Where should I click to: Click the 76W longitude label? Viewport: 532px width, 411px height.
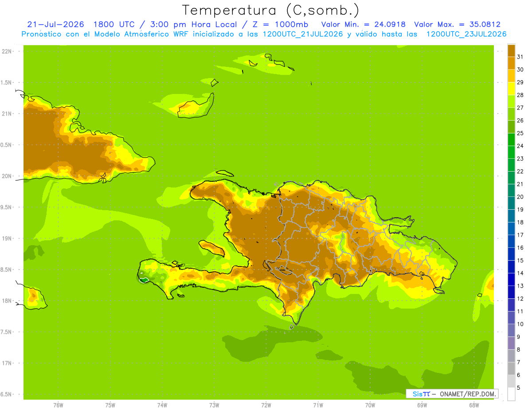[58, 405]
